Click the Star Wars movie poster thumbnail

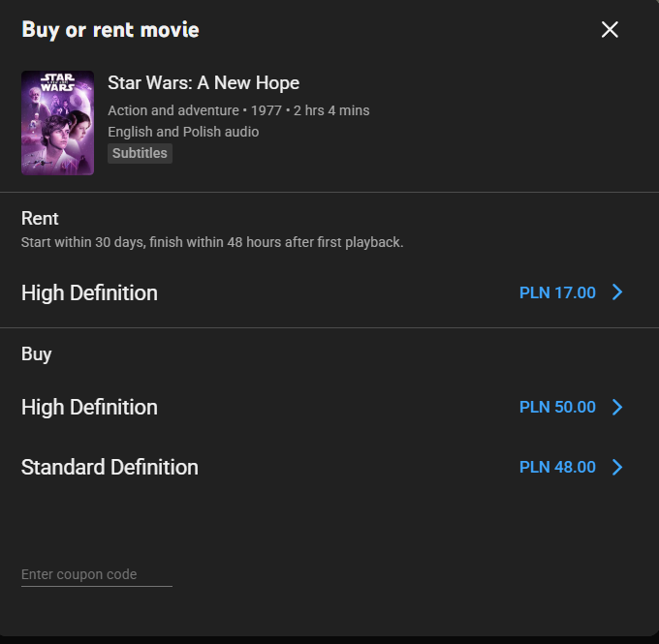pos(57,123)
